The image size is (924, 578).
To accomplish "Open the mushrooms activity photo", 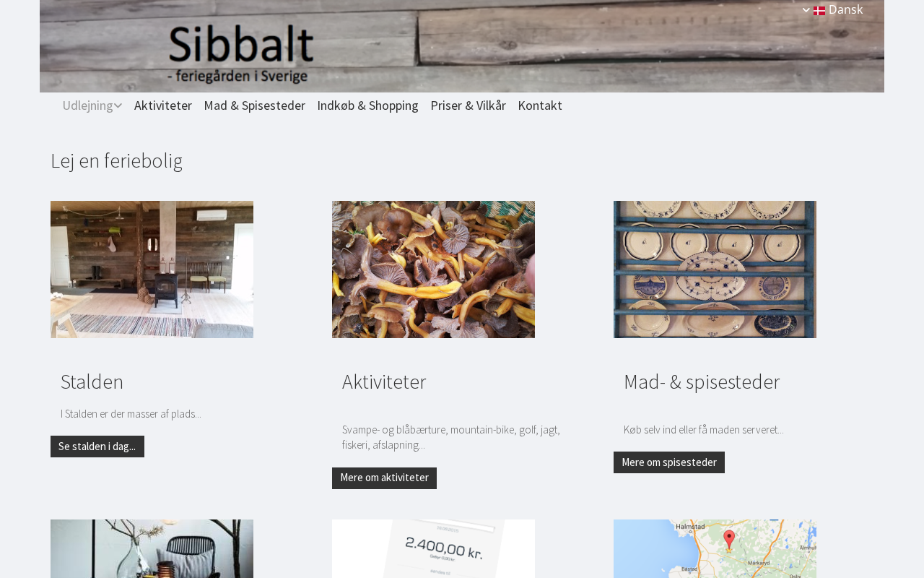I will pyautogui.click(x=433, y=269).
